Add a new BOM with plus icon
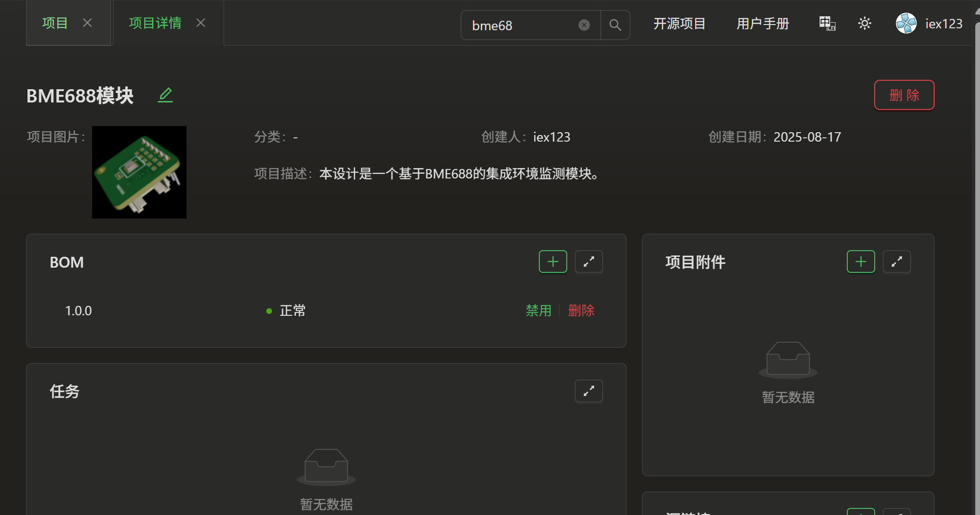980x515 pixels. (x=553, y=262)
